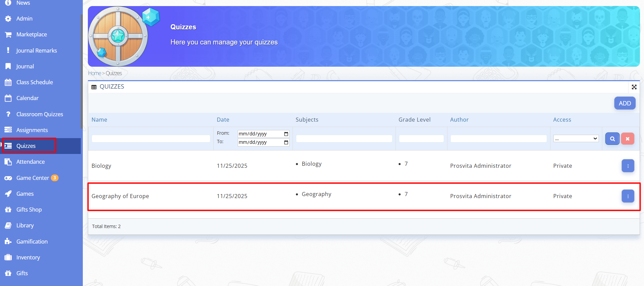Sort the table by Name column

99,120
